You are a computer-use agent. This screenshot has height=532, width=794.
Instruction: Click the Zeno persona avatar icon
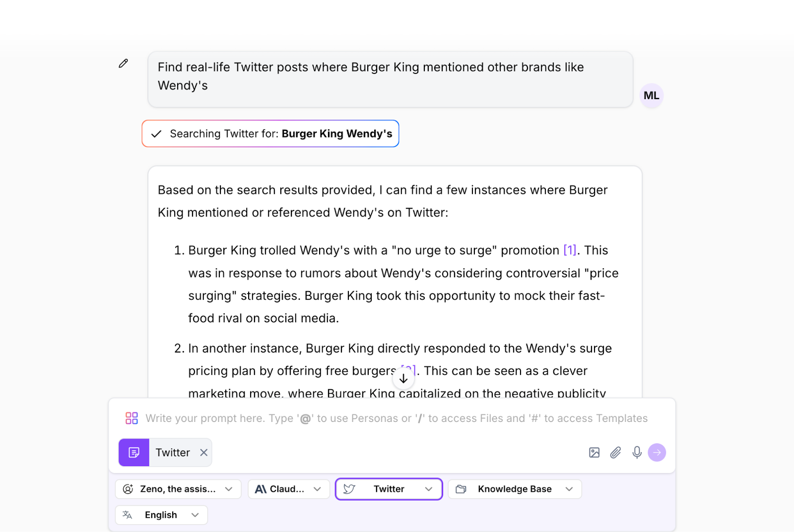pyautogui.click(x=128, y=489)
